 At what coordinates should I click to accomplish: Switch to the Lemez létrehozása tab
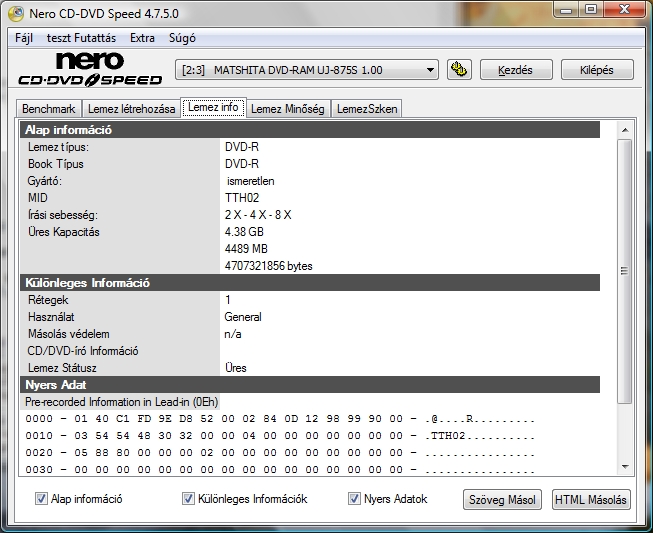(x=131, y=109)
